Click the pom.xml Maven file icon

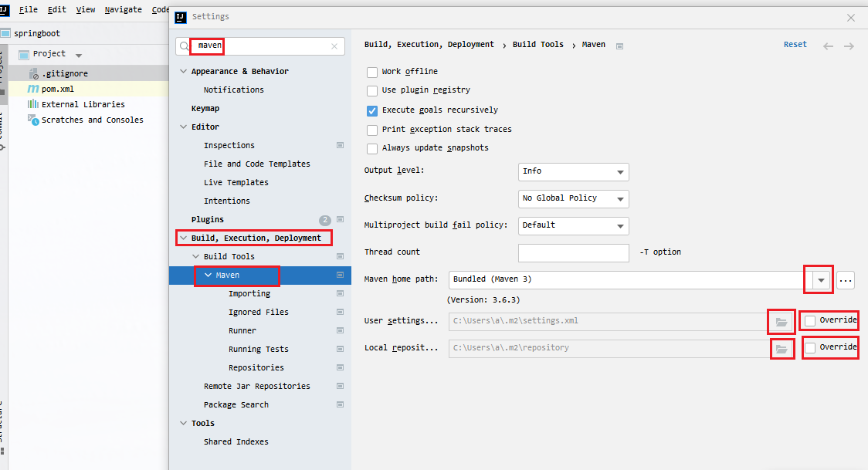[33, 89]
